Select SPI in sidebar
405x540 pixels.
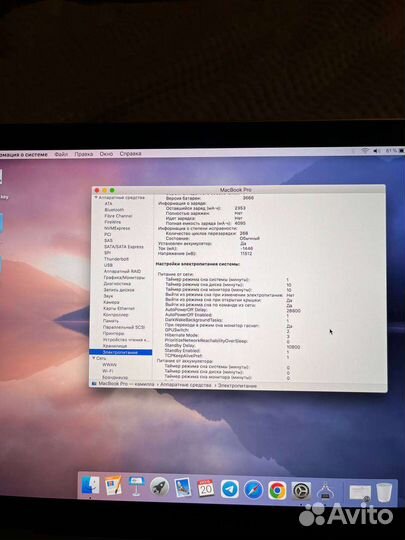pyautogui.click(x=107, y=253)
